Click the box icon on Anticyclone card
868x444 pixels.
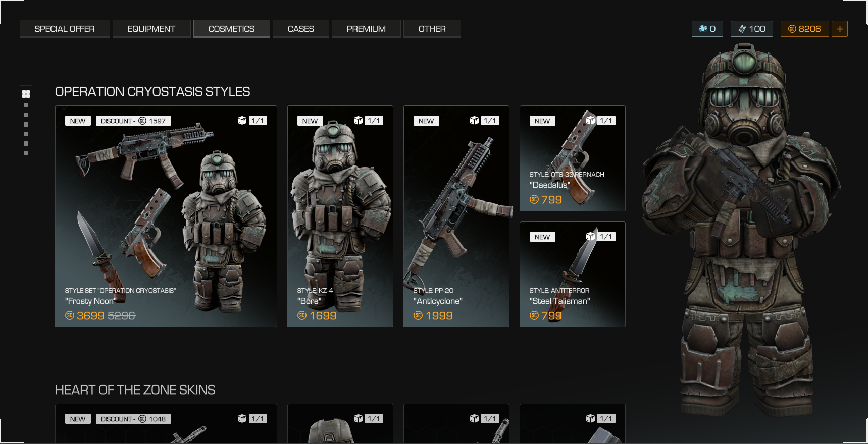pos(474,120)
